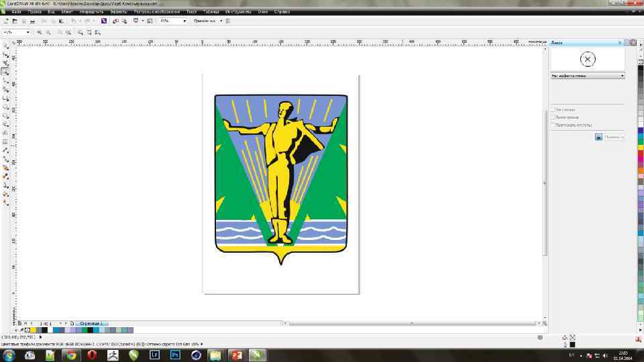Click the lock icon beside Apply button
The height and width of the screenshot is (362, 644).
click(x=598, y=137)
